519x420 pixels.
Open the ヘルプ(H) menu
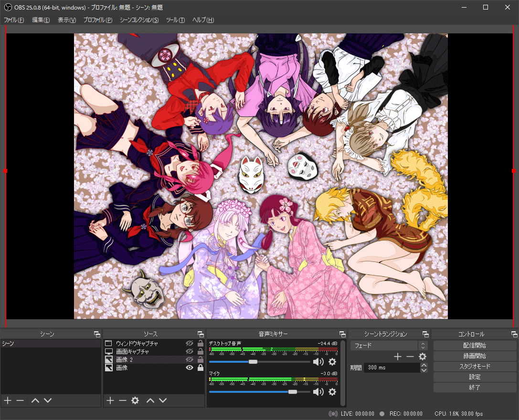203,20
